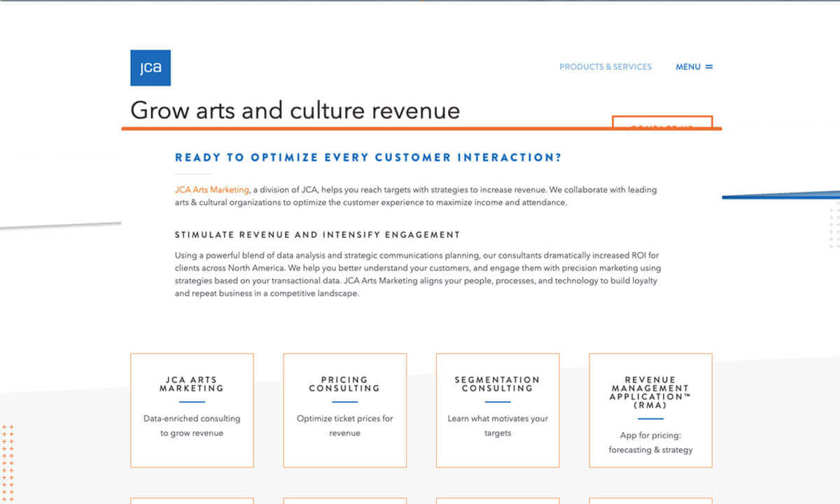Click 'Optimize ticket prices for revenue' text

[345, 426]
